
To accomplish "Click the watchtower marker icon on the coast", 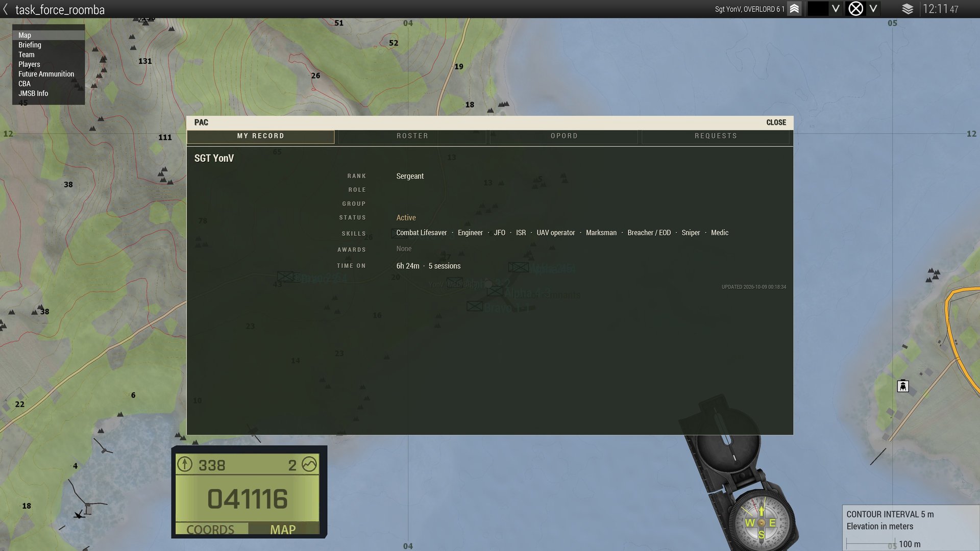I will (x=903, y=386).
